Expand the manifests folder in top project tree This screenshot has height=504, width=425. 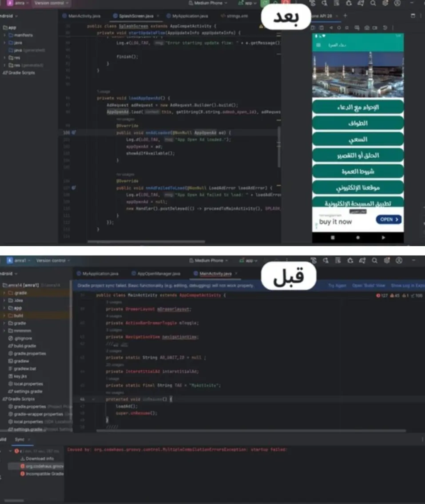click(4, 35)
